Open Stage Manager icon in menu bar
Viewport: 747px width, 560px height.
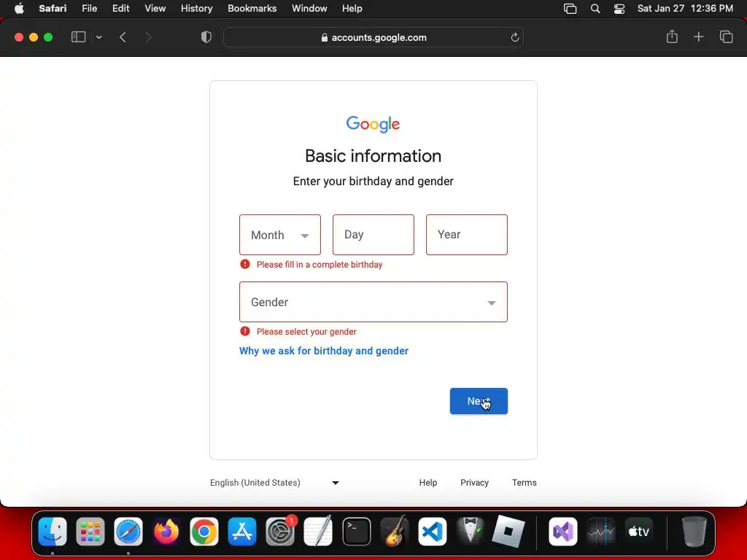(x=570, y=9)
